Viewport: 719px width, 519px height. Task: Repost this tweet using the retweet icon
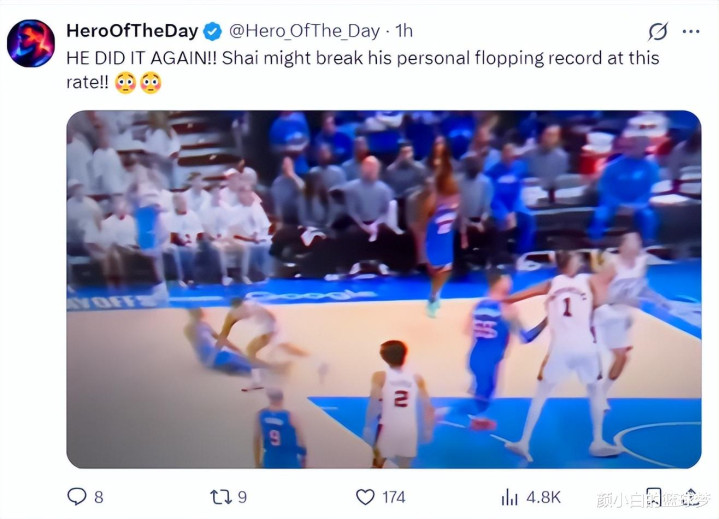[x=221, y=497]
